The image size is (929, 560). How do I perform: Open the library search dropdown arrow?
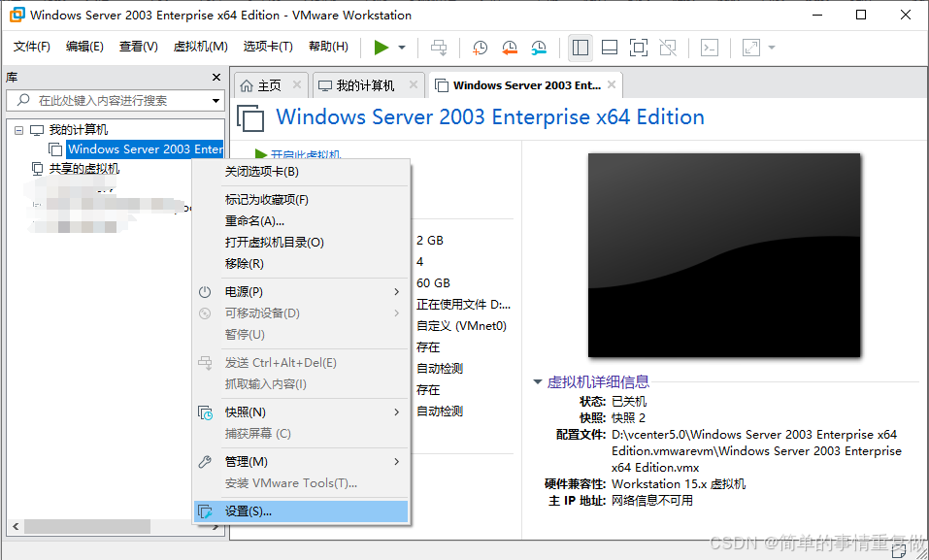tap(216, 101)
